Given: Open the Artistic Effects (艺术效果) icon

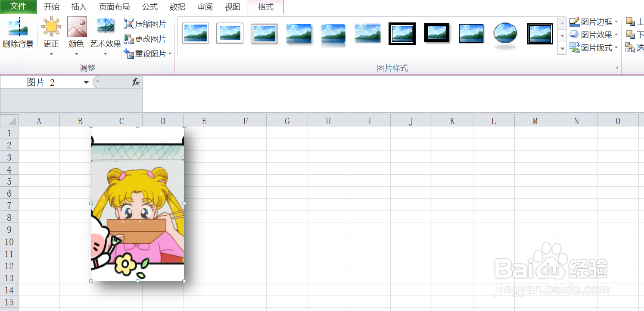Looking at the screenshot, I should tap(105, 26).
